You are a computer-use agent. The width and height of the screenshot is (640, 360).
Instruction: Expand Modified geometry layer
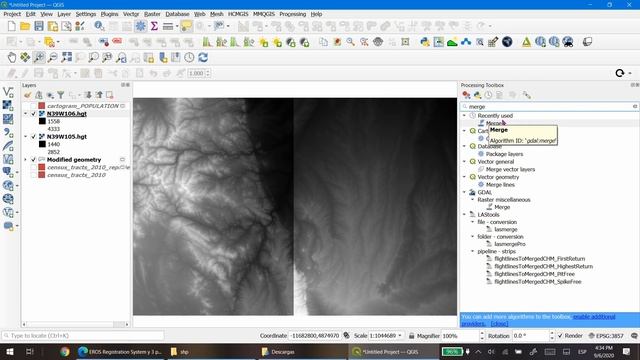click(26, 160)
